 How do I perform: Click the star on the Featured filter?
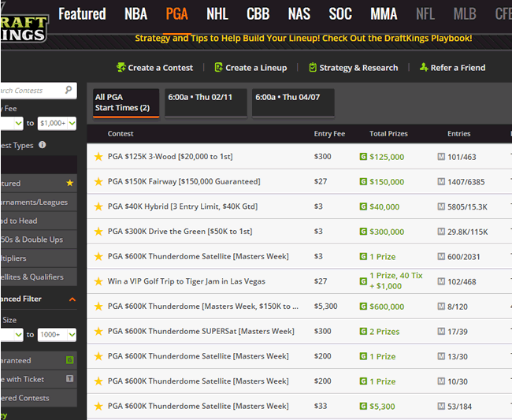(x=69, y=183)
